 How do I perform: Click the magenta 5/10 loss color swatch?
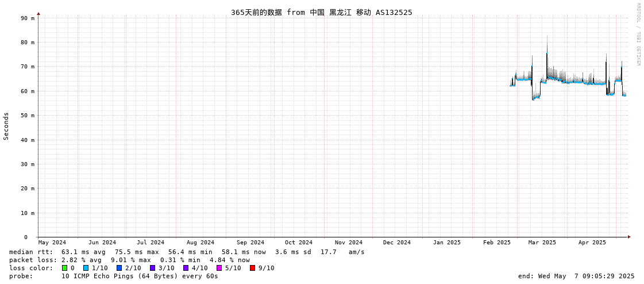[219, 268]
